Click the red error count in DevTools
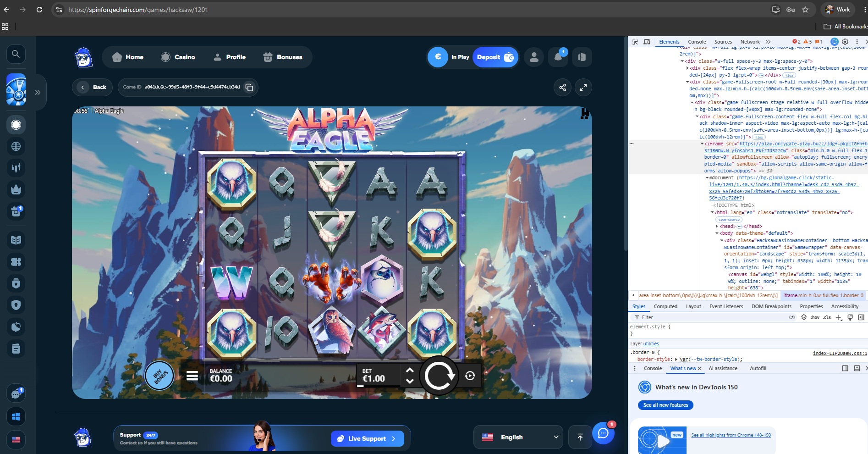Viewport: 868px width, 454px height. pyautogui.click(x=797, y=42)
